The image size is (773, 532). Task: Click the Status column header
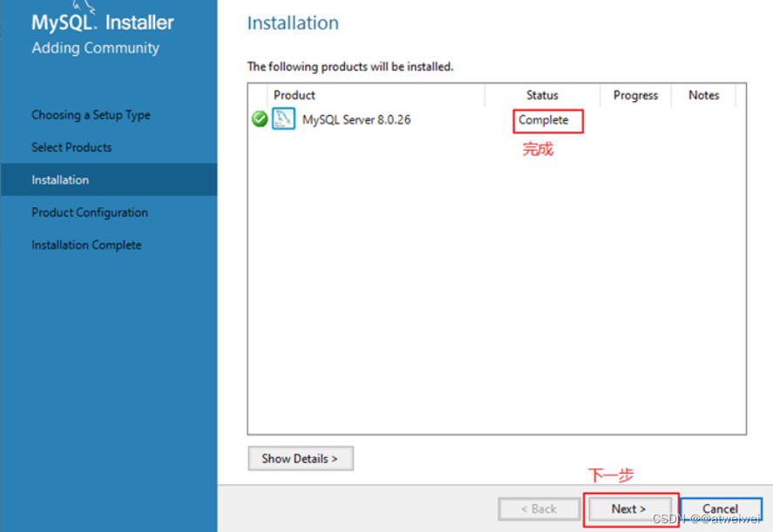pyautogui.click(x=542, y=95)
